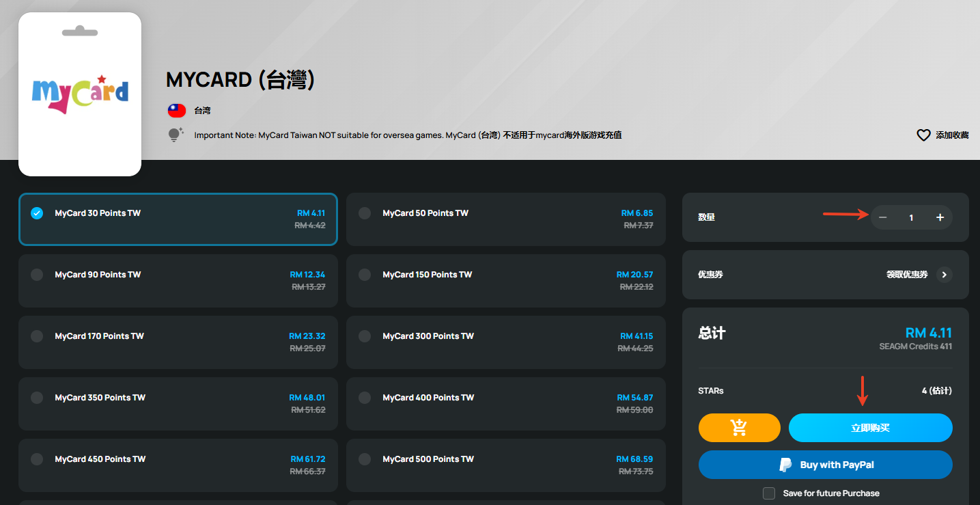Click the 数量 quantity label
The image size is (980, 505).
[706, 217]
